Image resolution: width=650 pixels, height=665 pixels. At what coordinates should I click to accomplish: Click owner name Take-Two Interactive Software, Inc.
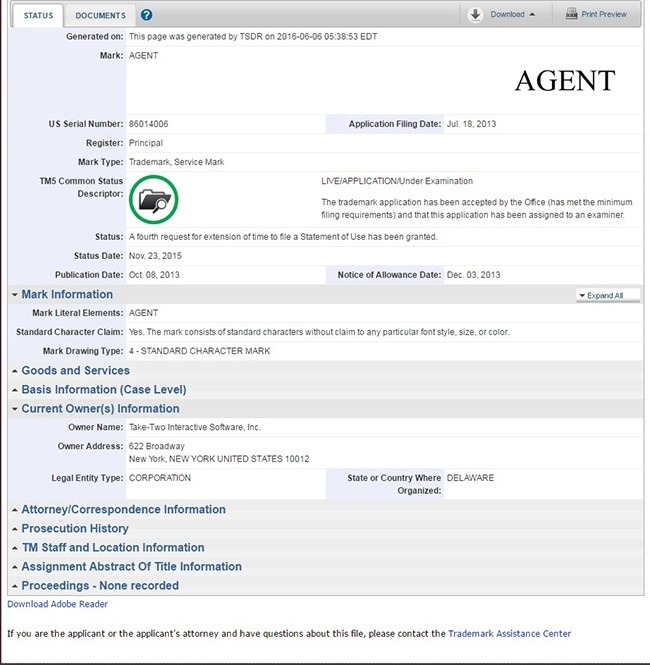point(195,427)
